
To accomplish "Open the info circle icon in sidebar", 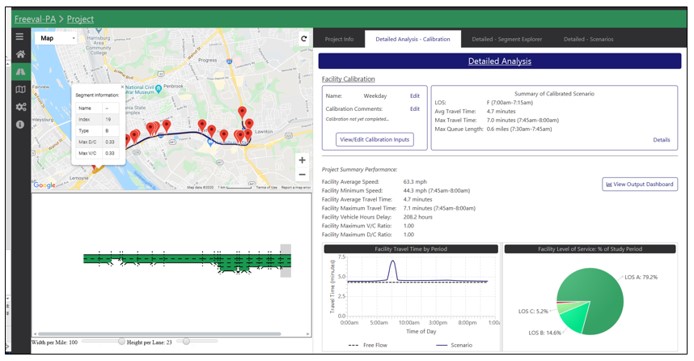I will (20, 125).
